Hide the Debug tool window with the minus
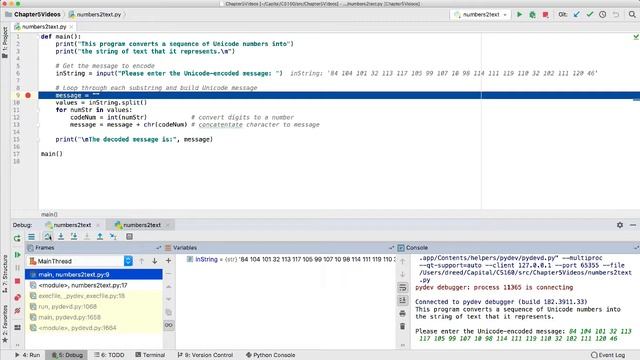Screen dimensions: 640x360 pos(633,225)
